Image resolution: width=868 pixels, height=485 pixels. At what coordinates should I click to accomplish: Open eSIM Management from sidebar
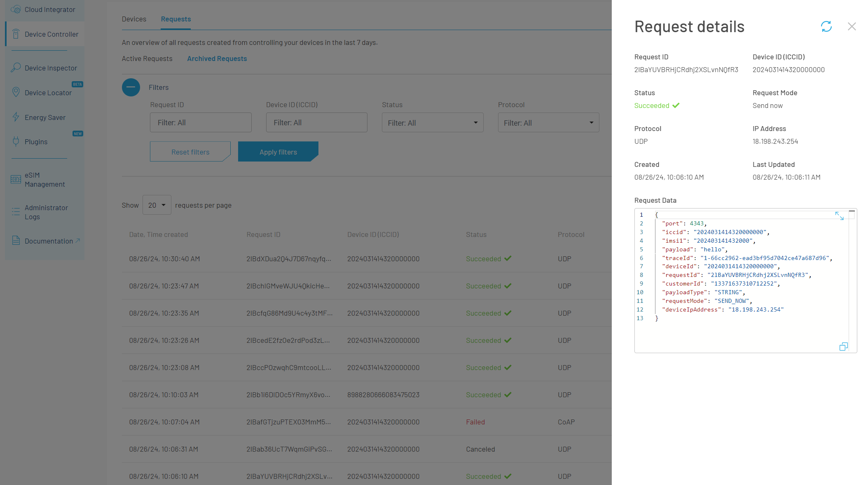point(44,180)
